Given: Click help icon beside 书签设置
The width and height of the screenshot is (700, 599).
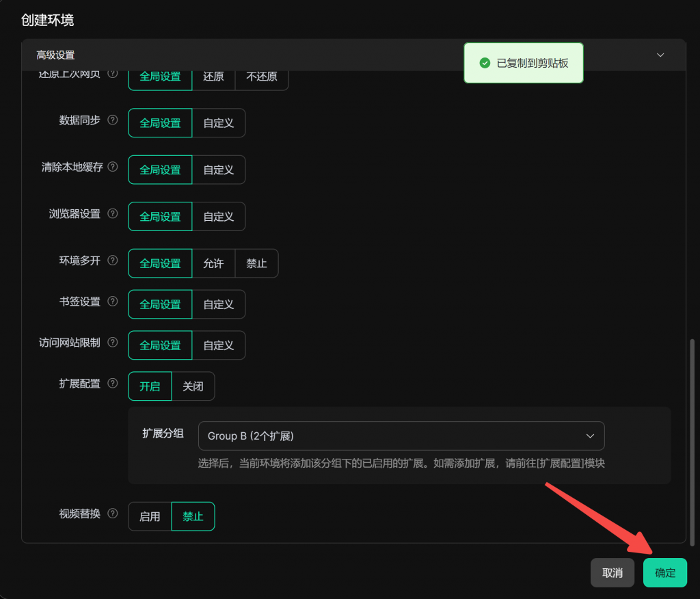Looking at the screenshot, I should point(113,302).
